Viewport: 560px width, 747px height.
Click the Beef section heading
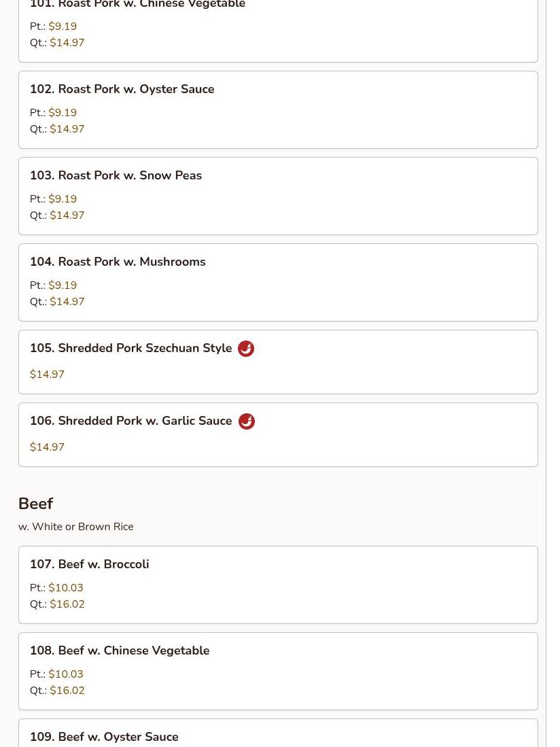(36, 504)
